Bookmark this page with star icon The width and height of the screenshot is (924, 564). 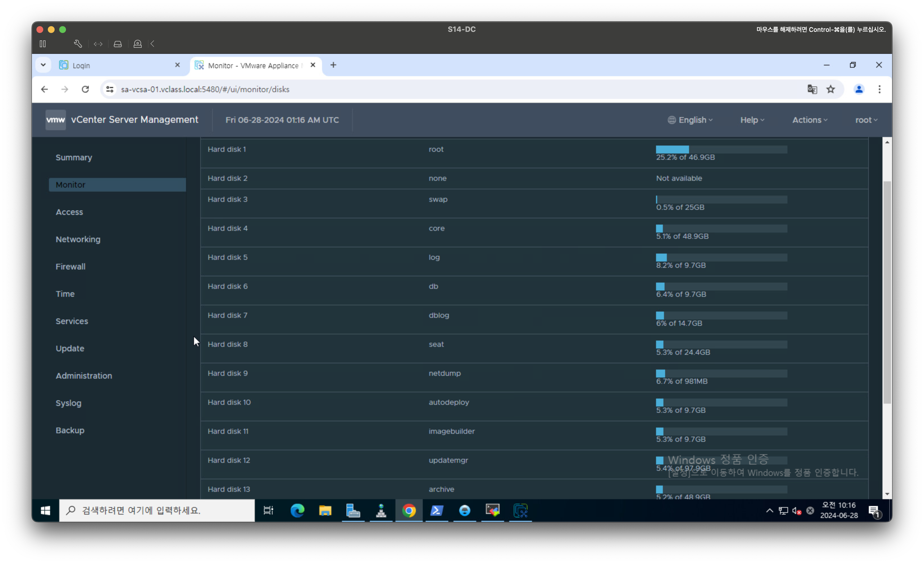click(831, 89)
